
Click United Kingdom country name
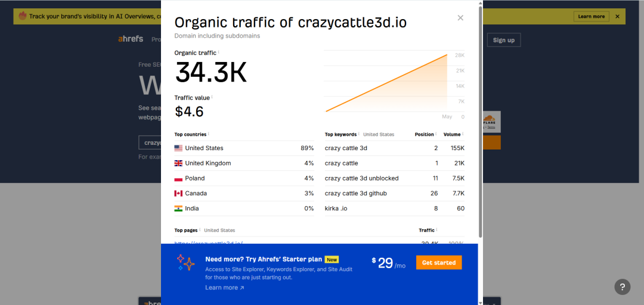208,163
